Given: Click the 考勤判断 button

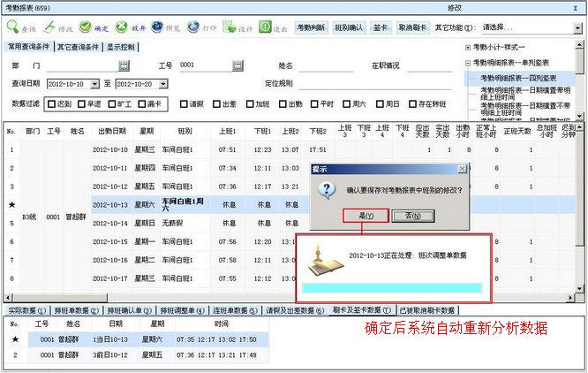Looking at the screenshot, I should 311,27.
